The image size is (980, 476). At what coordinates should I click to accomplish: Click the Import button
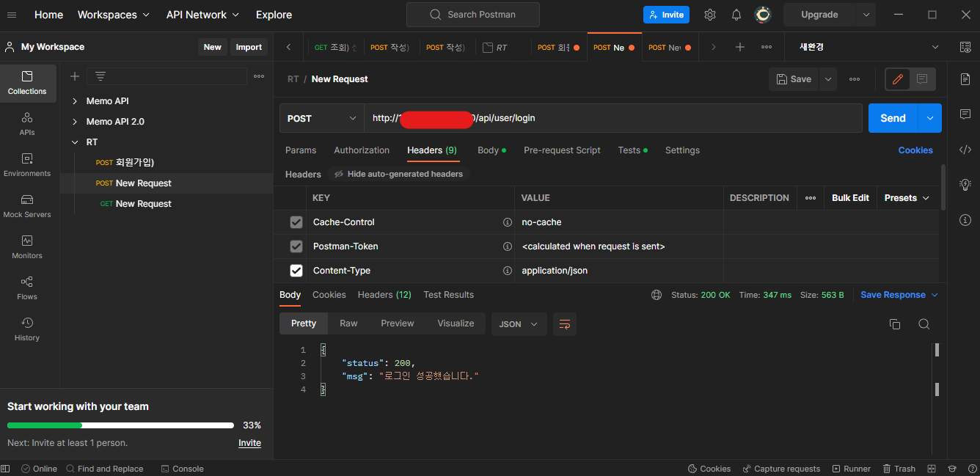click(x=249, y=47)
